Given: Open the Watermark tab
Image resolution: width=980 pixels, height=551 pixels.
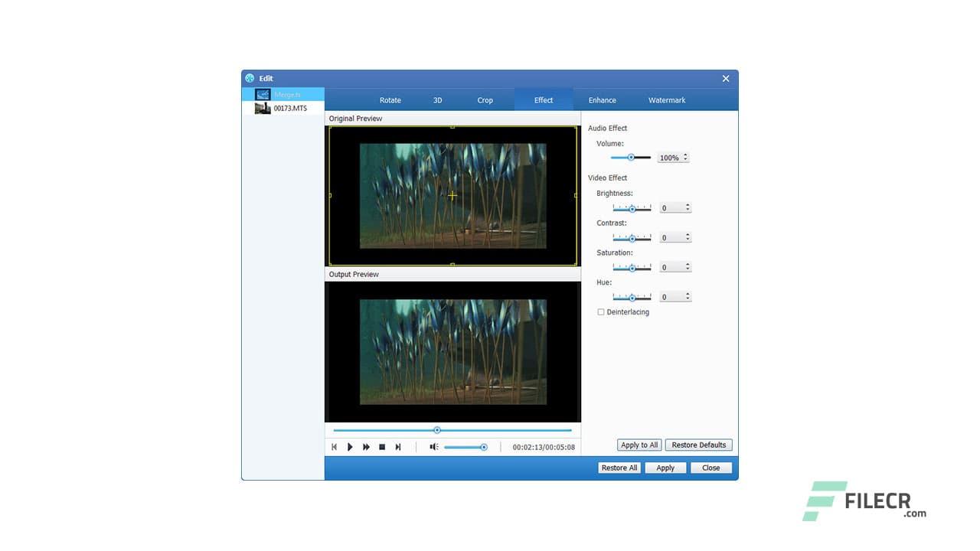Looking at the screenshot, I should pos(666,99).
